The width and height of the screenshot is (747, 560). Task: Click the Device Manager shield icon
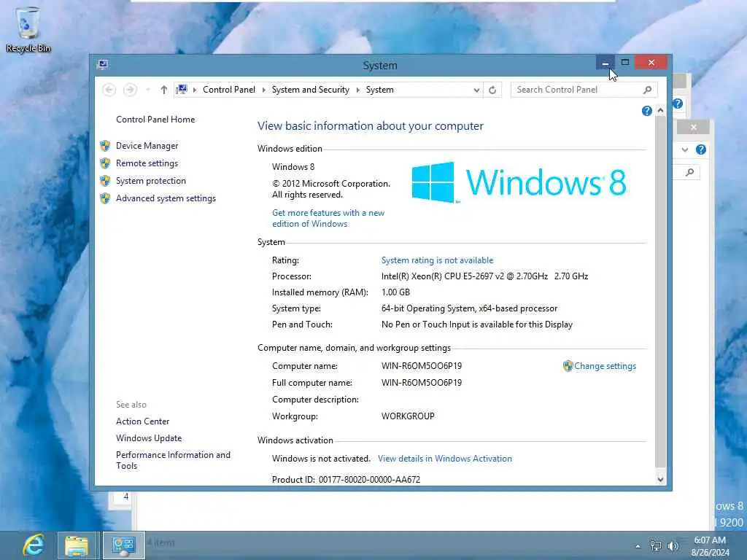[105, 146]
